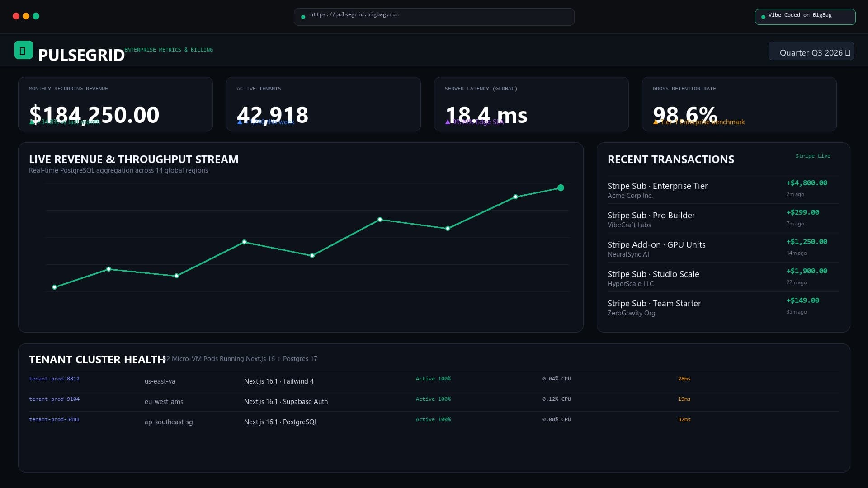This screenshot has height=488, width=868.
Task: Click the first, lowest data point on the revenue chart
Action: point(54,287)
